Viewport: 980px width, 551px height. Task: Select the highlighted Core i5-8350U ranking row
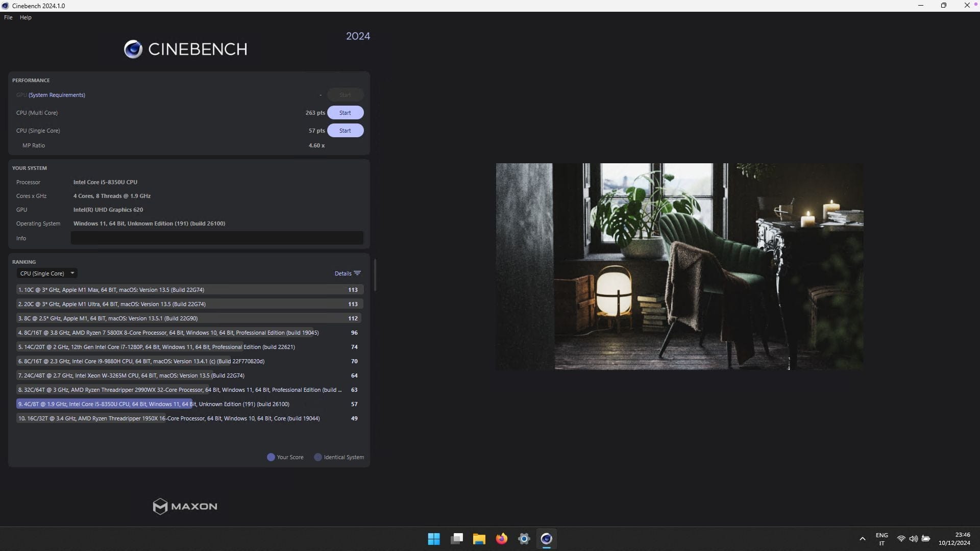[189, 404]
